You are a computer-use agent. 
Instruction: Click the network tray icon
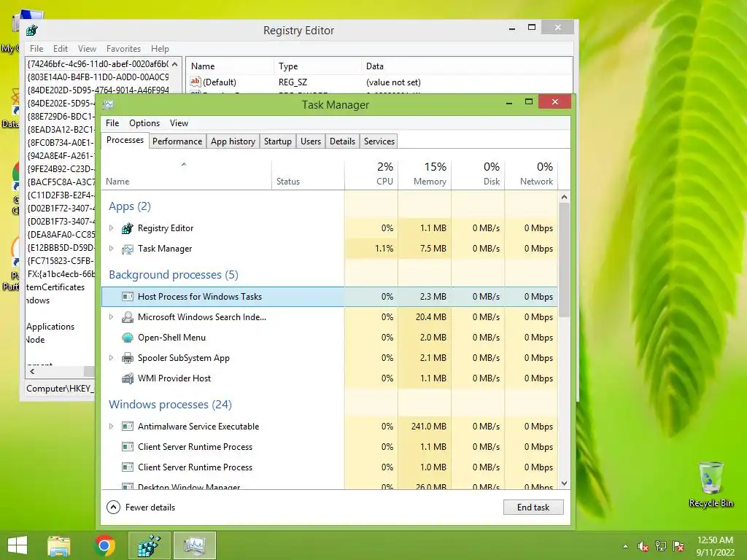point(661,546)
